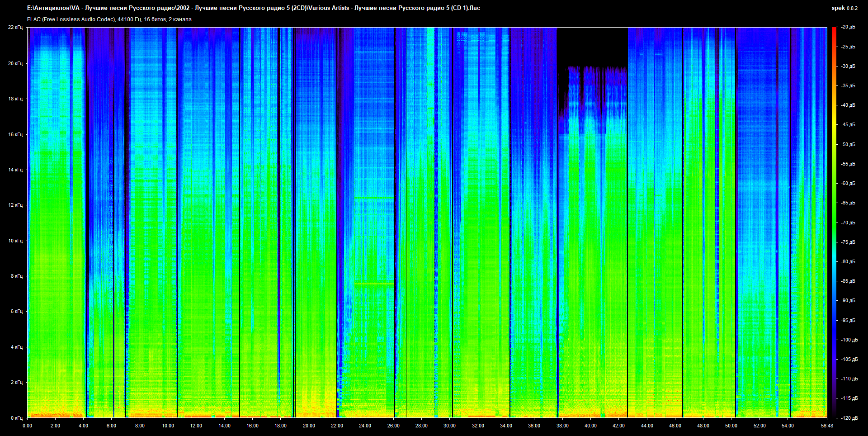Click the 30:00 time axis label
Image resolution: width=868 pixels, height=436 pixels.
(x=449, y=426)
